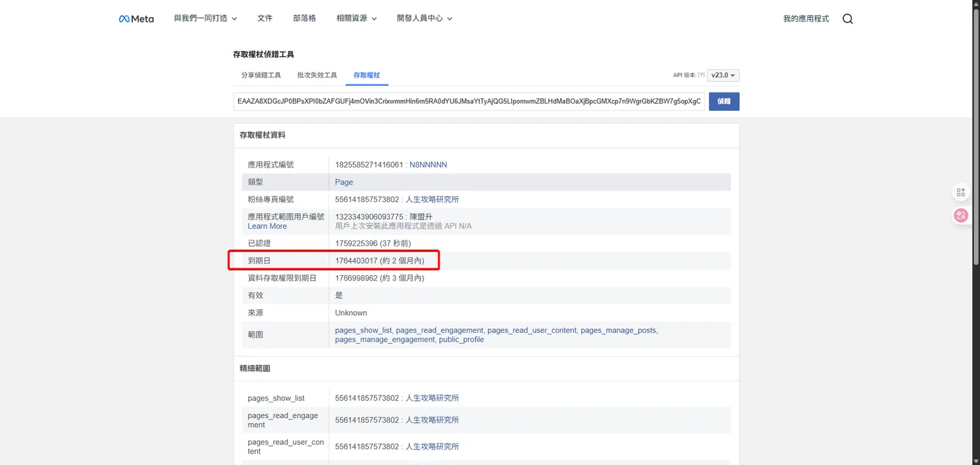Viewport: 980px width, 465px height.
Task: Expand the 相關資源 dropdown
Action: (357, 18)
